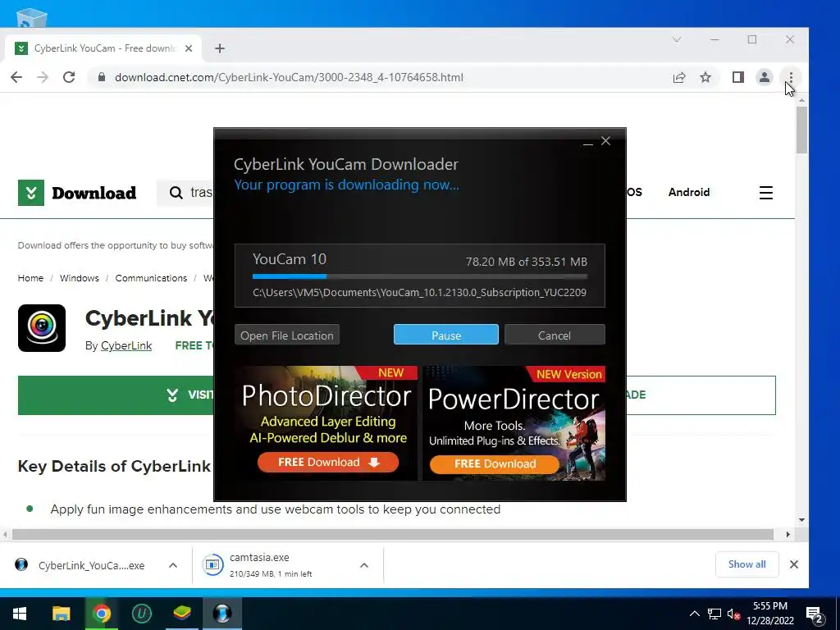The image size is (840, 630).
Task: Close the CyberLink YouCam browser tab
Action: (x=189, y=48)
